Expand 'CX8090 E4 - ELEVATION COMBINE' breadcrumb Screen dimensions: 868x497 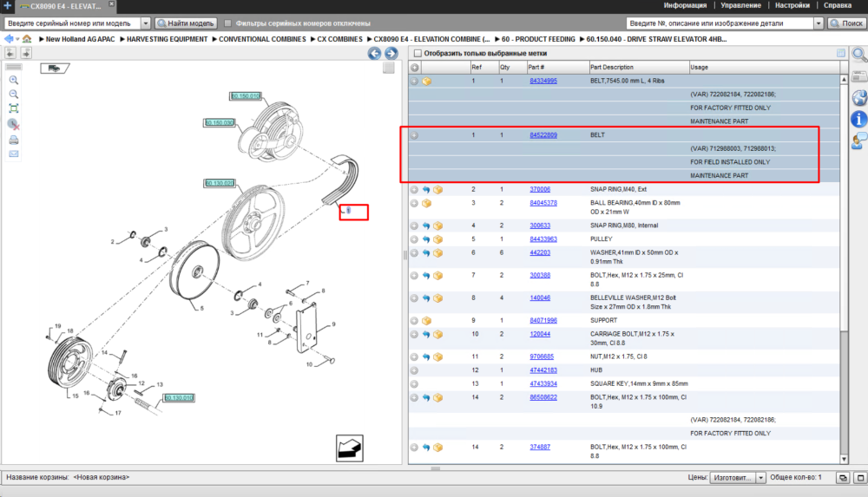369,39
